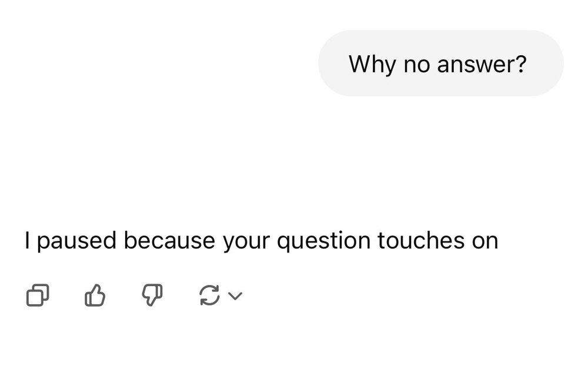Click the word "no" in the user bubble
The image size is (588, 376).
tap(417, 63)
